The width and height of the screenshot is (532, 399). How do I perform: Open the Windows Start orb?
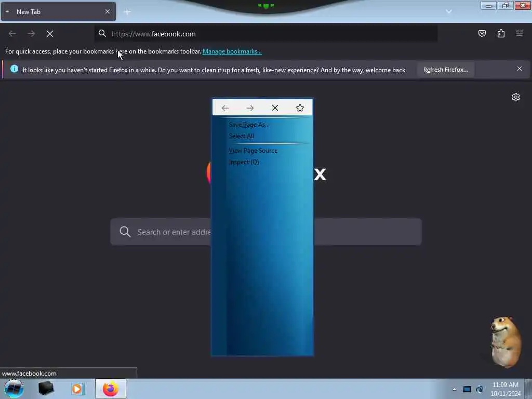(14, 389)
